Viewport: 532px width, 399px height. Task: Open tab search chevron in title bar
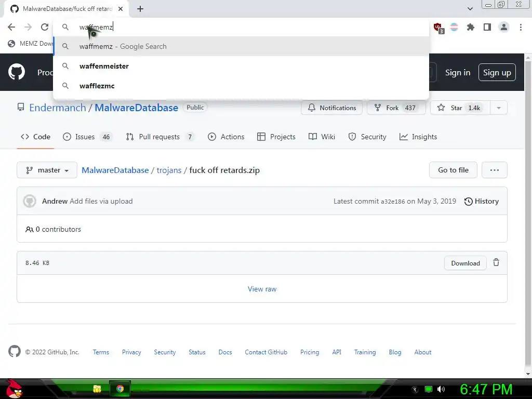click(470, 9)
